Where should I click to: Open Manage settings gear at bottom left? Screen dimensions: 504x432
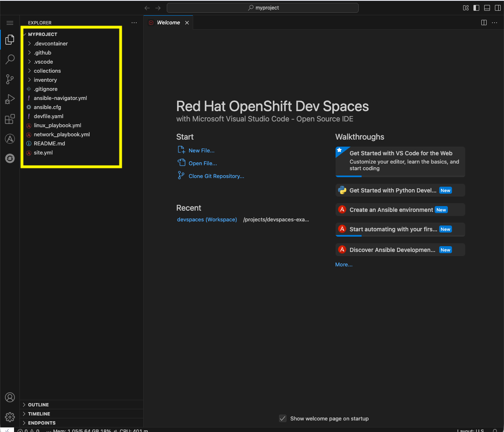[10, 417]
